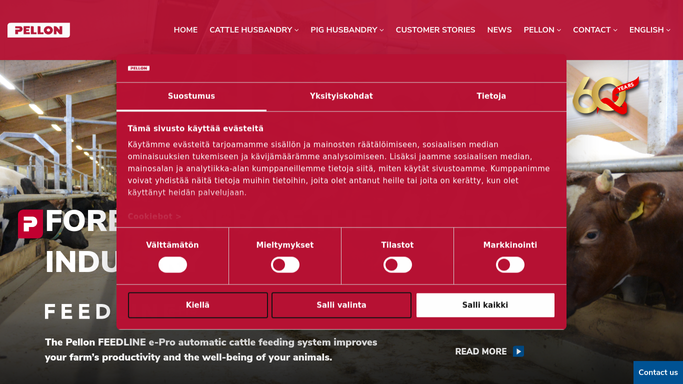Open the Contact dropdown menu
The image size is (683, 384).
tap(595, 30)
